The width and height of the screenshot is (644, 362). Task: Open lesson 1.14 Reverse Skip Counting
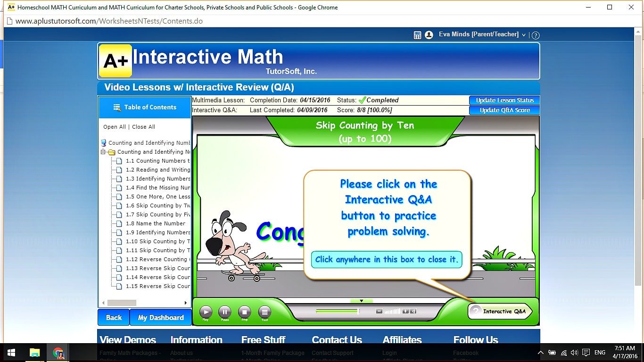pyautogui.click(x=158, y=277)
